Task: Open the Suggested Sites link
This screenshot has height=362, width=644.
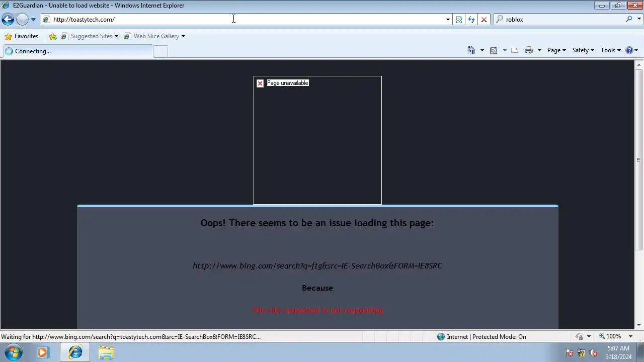Action: (x=87, y=36)
